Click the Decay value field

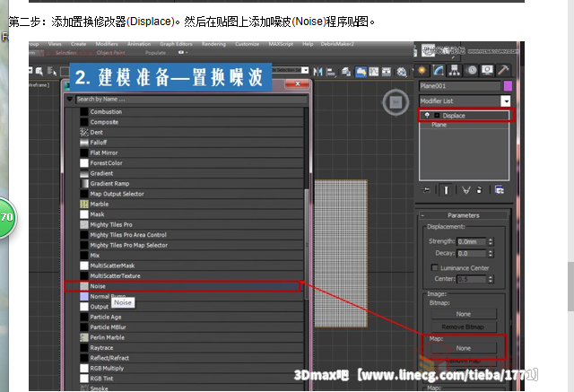coord(472,253)
